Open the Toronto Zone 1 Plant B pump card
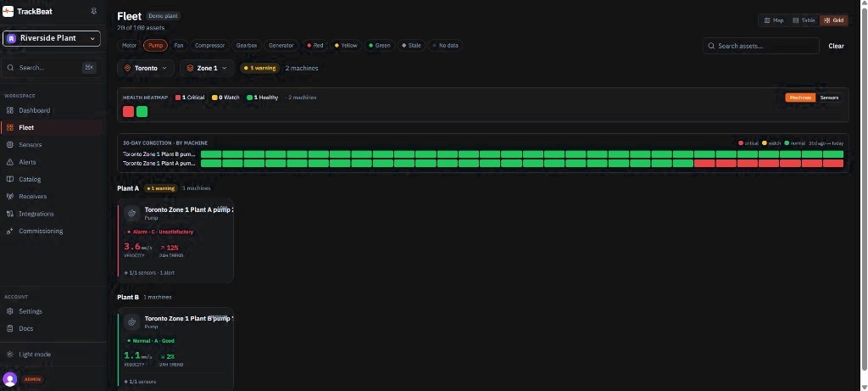Viewport: 868px width, 391px height. click(x=175, y=349)
